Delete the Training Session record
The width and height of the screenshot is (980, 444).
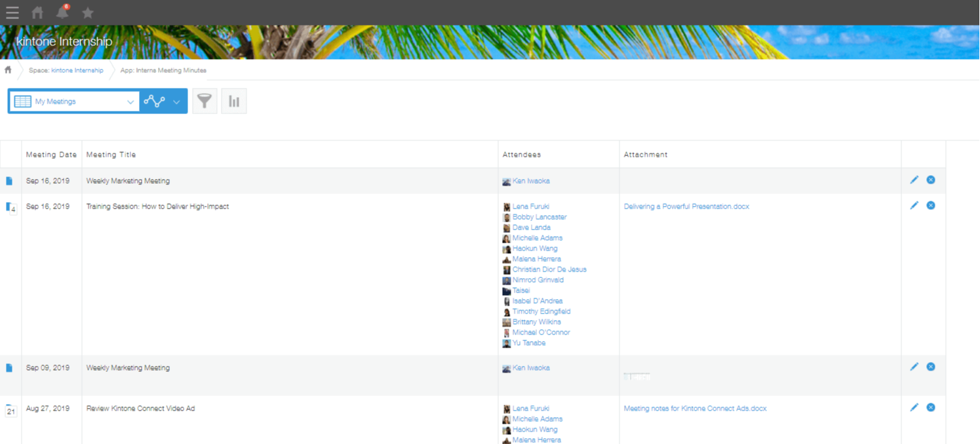coord(930,206)
